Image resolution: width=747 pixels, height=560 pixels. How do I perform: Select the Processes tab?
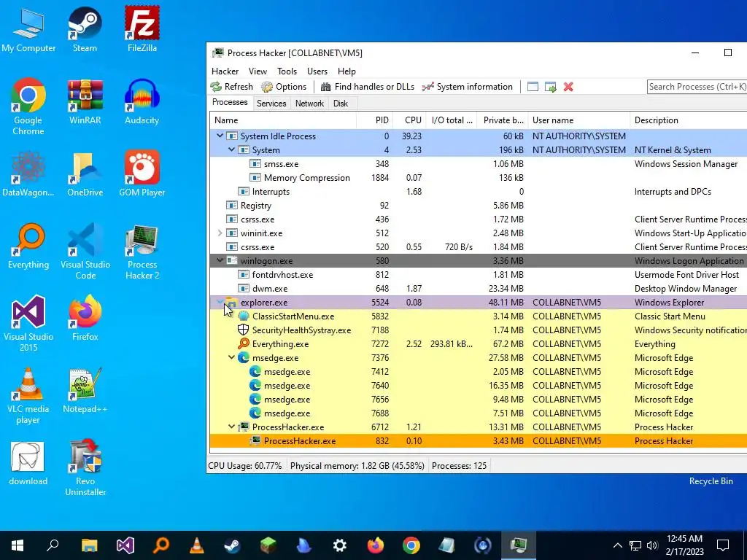(230, 102)
